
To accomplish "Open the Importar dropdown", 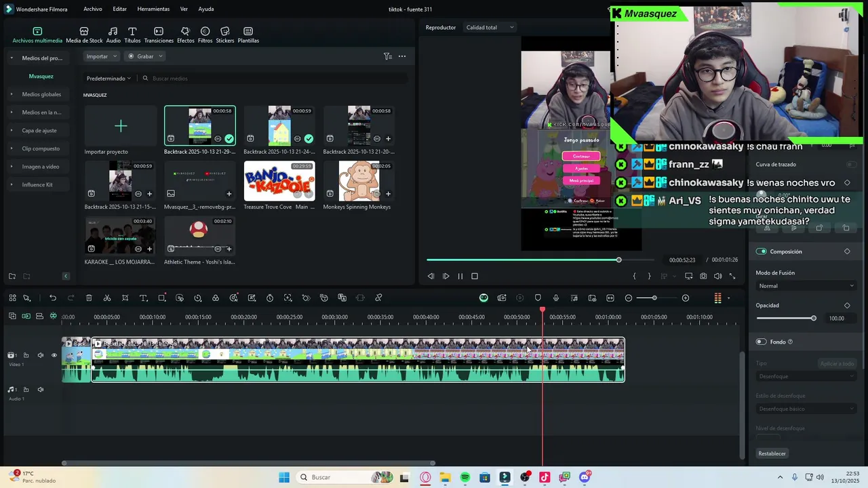I will tap(102, 56).
